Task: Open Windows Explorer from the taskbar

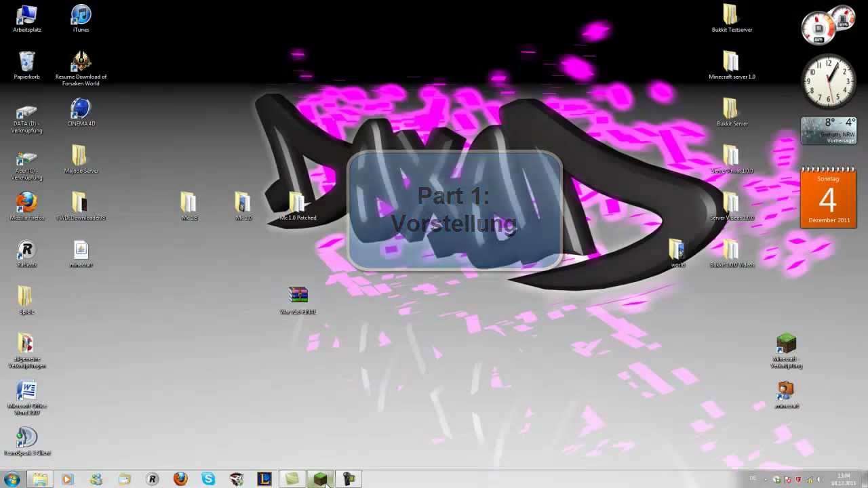Action: click(x=40, y=479)
